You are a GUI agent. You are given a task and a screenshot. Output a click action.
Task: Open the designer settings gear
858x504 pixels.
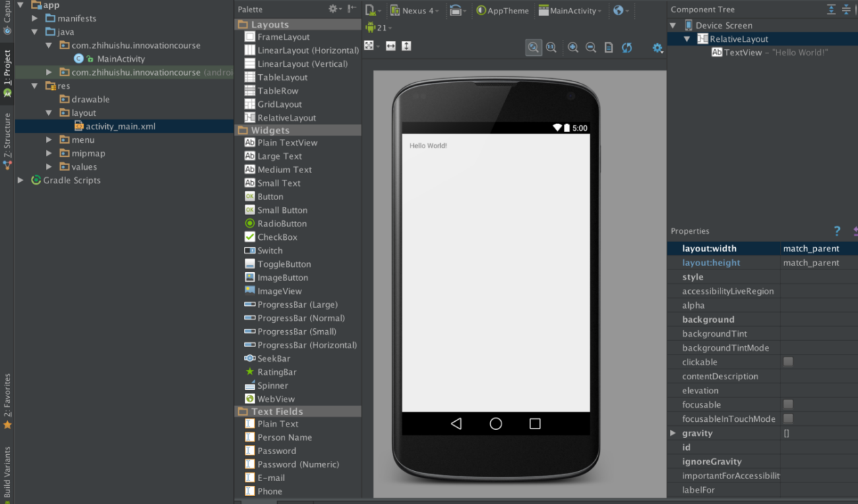pyautogui.click(x=657, y=48)
